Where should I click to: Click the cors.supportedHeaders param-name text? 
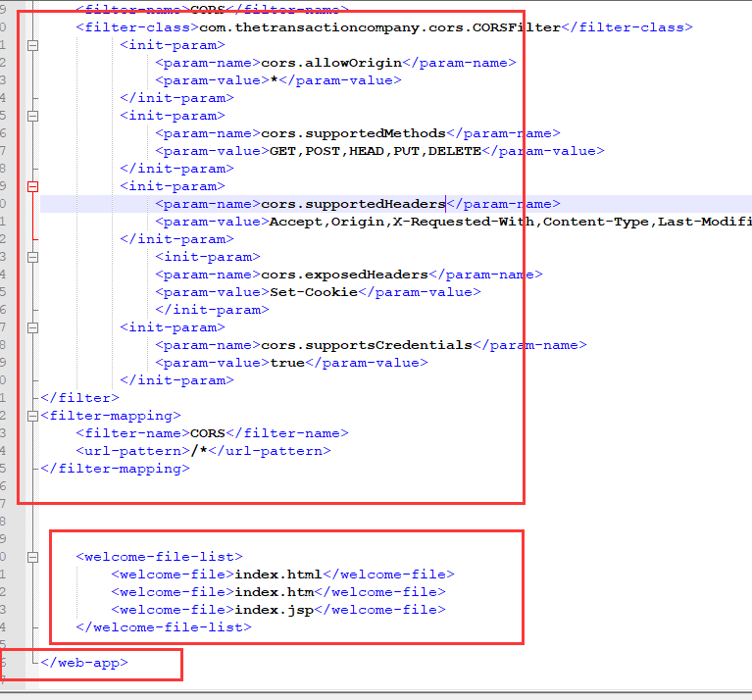point(354,204)
